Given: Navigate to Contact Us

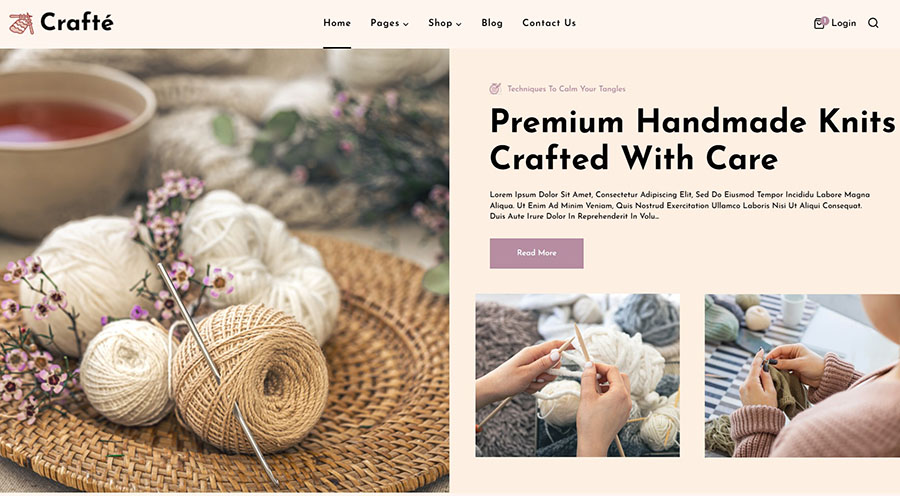Looking at the screenshot, I should coord(549,23).
